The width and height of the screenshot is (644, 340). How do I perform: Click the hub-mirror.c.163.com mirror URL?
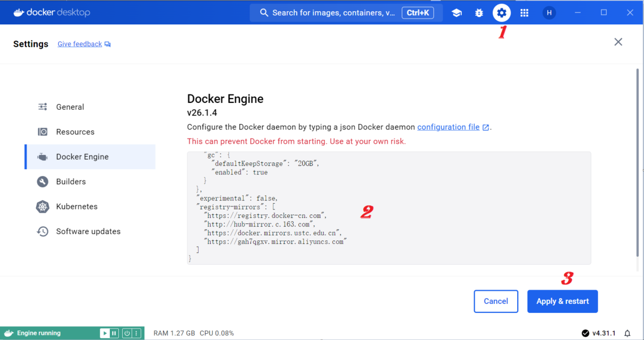(x=260, y=224)
